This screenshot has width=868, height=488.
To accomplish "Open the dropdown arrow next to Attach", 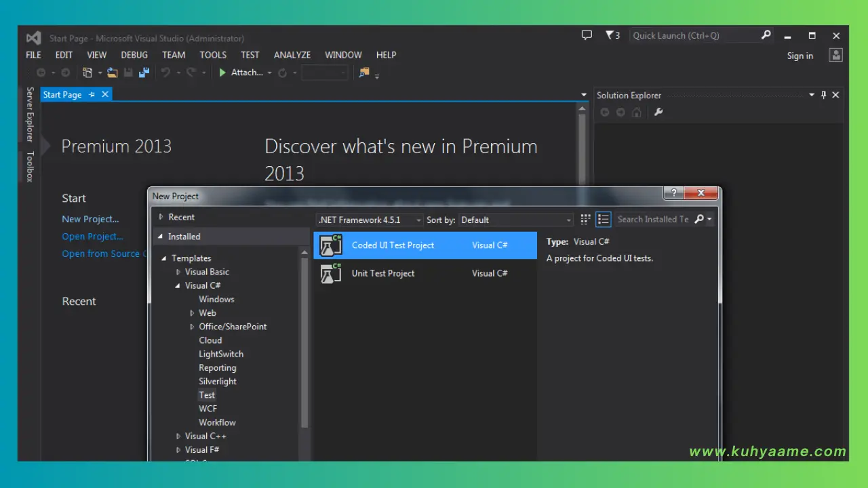I will [269, 73].
